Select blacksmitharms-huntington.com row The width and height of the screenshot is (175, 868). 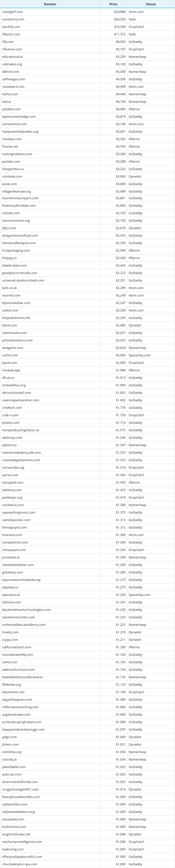pyautogui.click(x=87, y=610)
